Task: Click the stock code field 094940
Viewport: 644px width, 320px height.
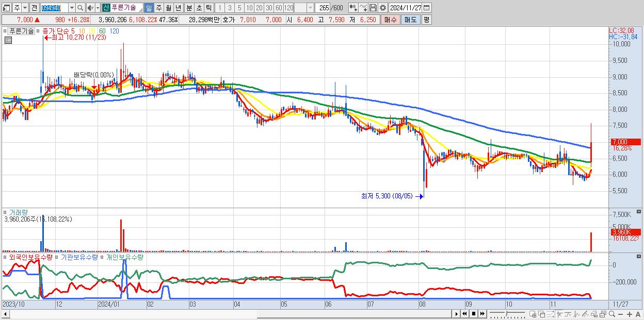Action: tap(54, 8)
